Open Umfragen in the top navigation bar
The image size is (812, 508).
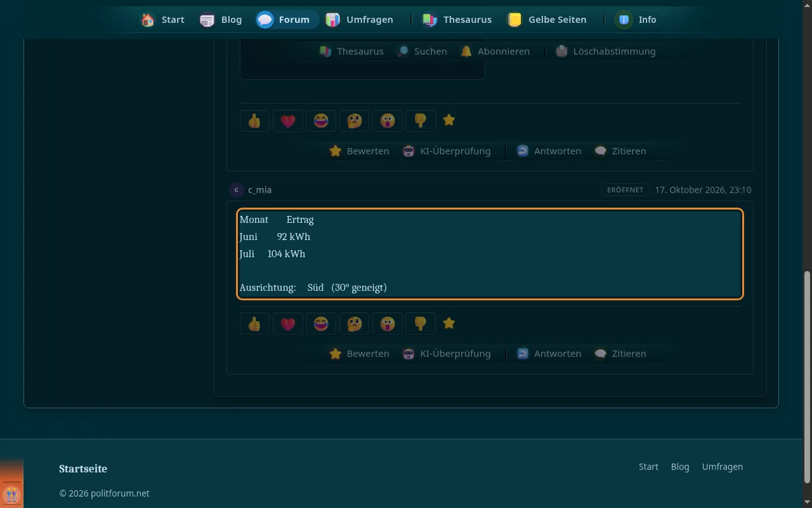click(x=360, y=20)
